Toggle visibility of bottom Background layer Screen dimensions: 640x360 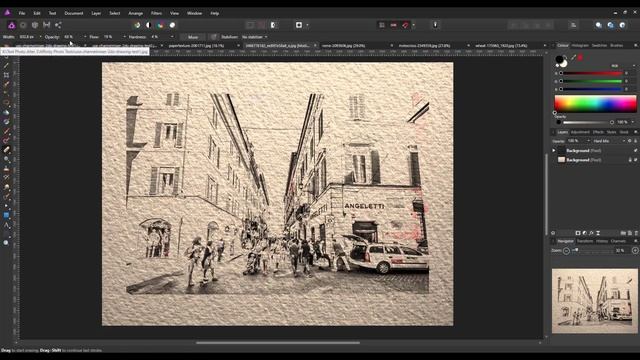[x=635, y=160]
